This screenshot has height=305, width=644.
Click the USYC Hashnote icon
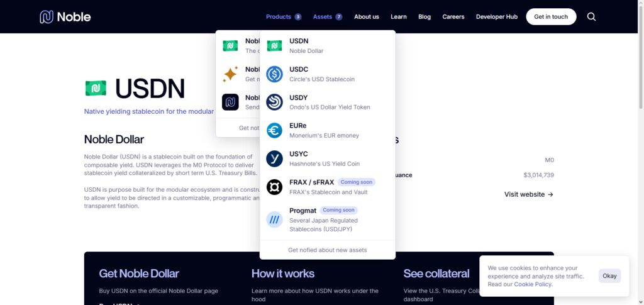[274, 159]
